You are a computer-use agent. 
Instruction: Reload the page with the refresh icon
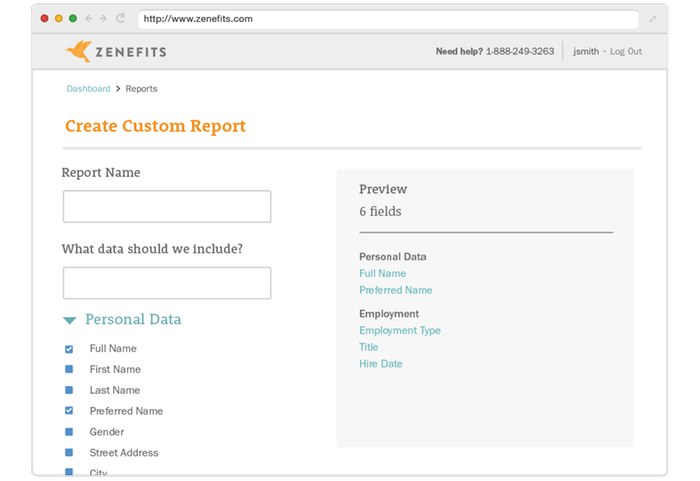120,18
